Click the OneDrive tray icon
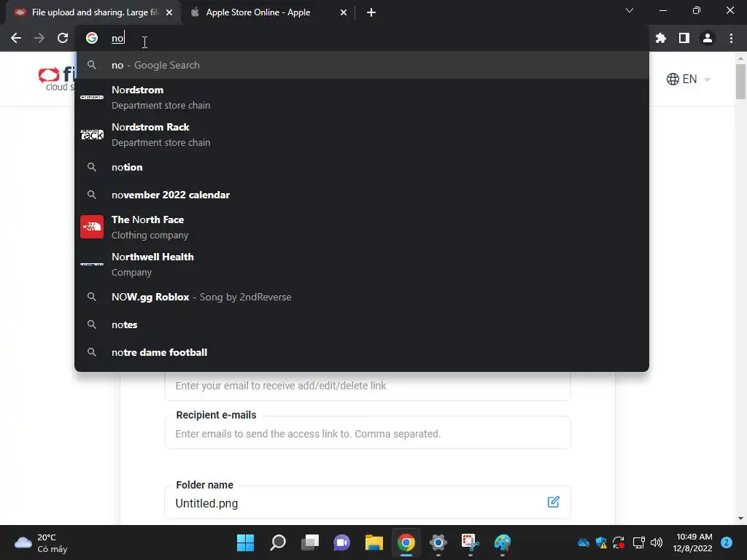 coord(583,542)
